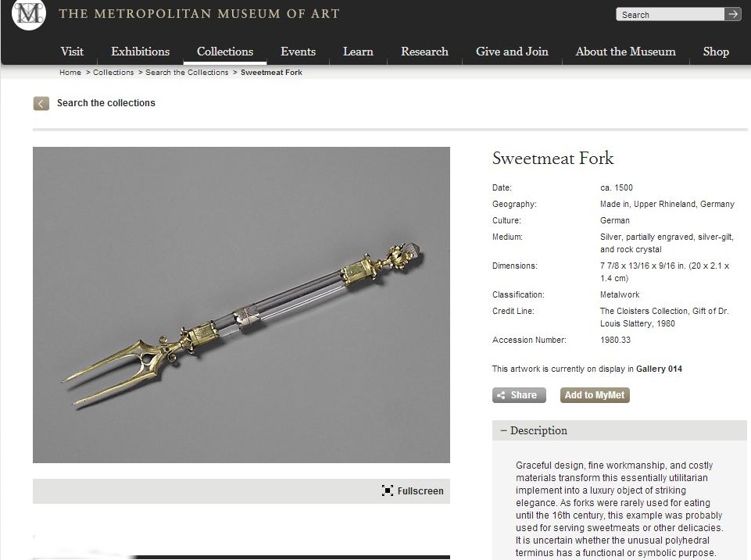Viewport: 751px width, 560px height.
Task: Open the Fullscreen image view
Action: coord(413,491)
